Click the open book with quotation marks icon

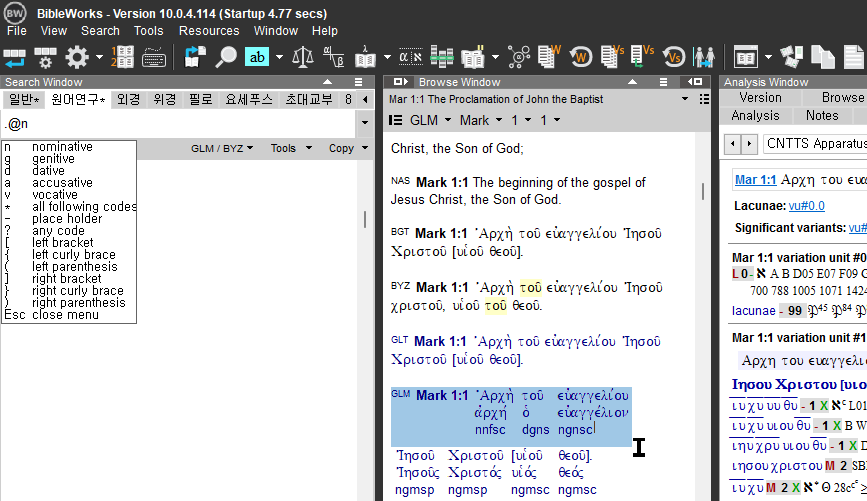pyautogui.click(x=473, y=57)
